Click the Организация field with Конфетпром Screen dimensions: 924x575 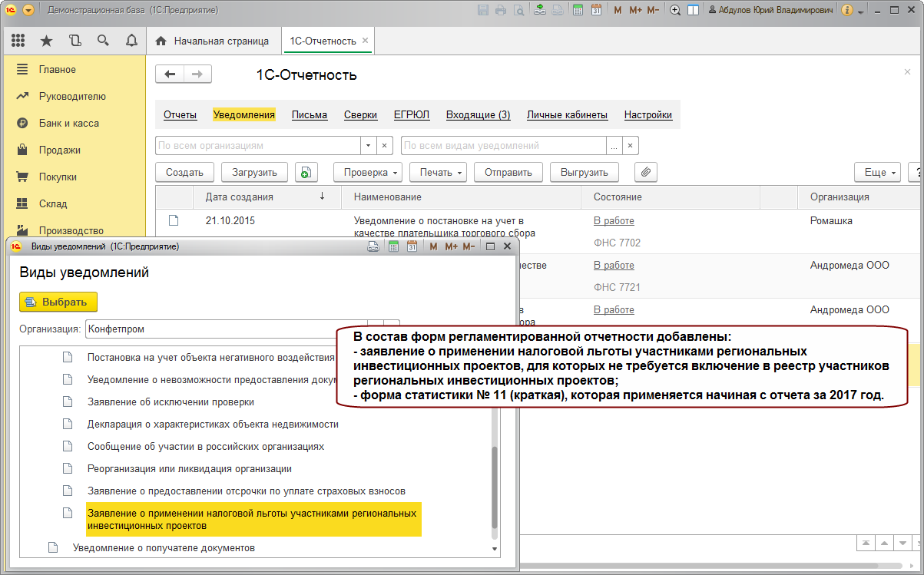click(227, 329)
